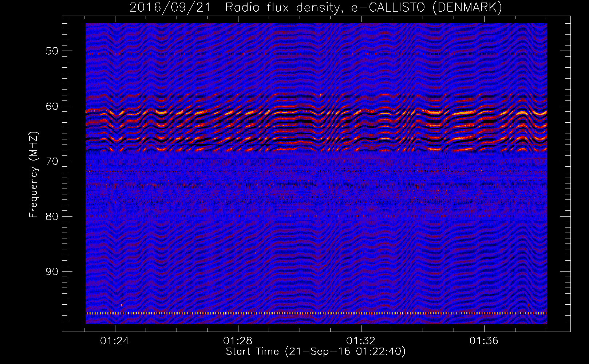Click the 01:36 time tick label
589x364 pixels.
pyautogui.click(x=484, y=341)
